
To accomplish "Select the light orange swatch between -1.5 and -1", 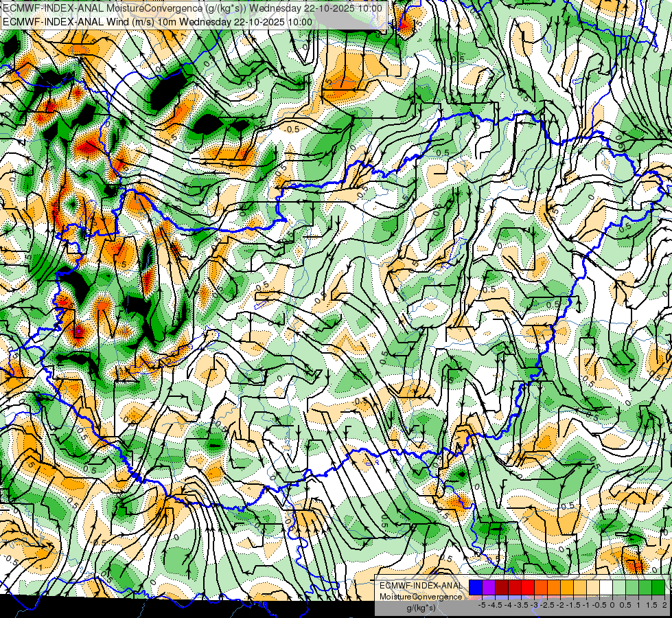I will 580,588.
